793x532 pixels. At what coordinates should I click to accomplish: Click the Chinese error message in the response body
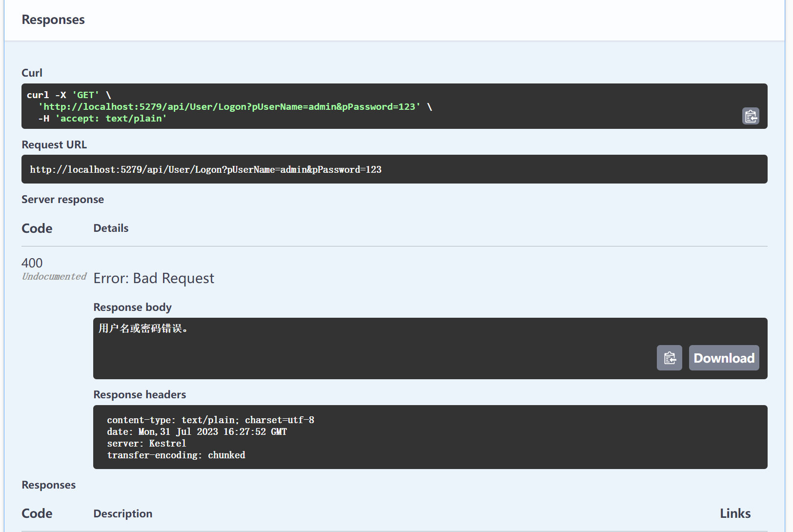point(143,328)
